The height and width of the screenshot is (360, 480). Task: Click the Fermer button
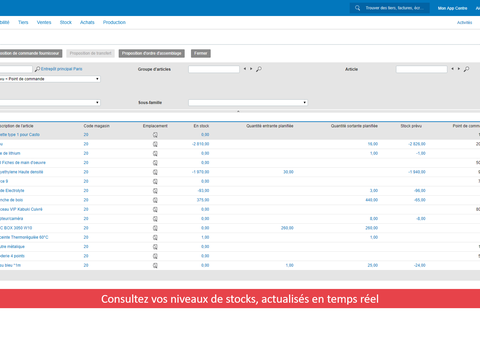click(201, 53)
